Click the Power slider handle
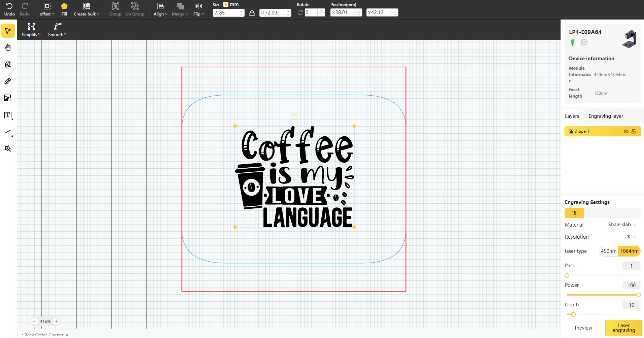644x338 pixels. (x=638, y=295)
